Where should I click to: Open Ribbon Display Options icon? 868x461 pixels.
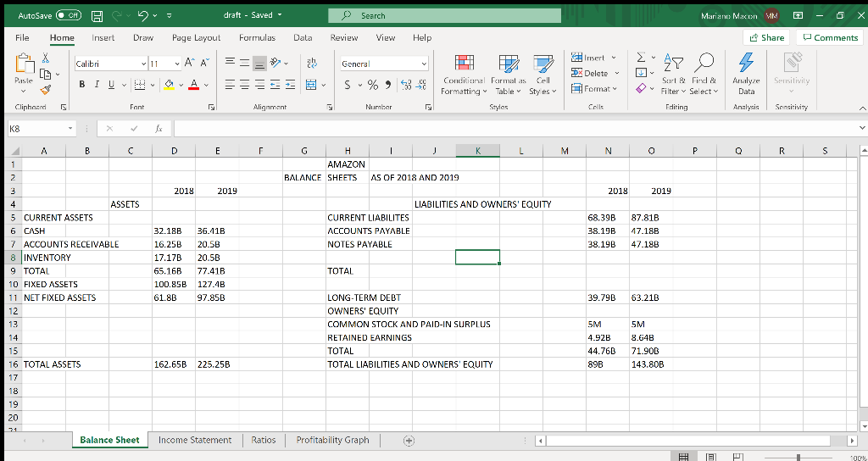pyautogui.click(x=798, y=16)
